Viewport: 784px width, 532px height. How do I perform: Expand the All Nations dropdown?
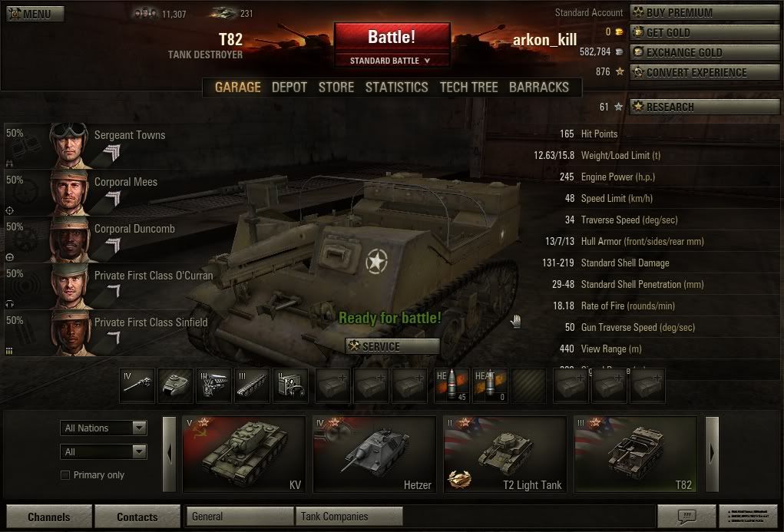(104, 428)
